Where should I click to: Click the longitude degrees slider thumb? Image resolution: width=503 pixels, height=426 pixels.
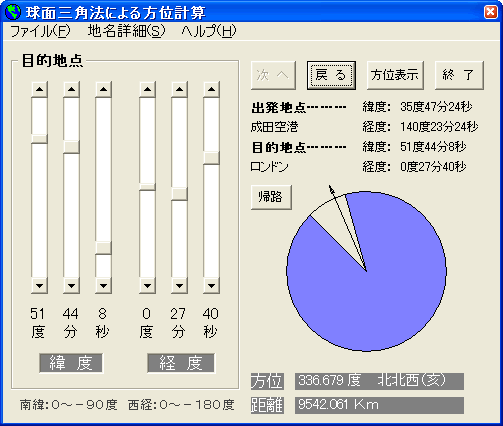147,187
